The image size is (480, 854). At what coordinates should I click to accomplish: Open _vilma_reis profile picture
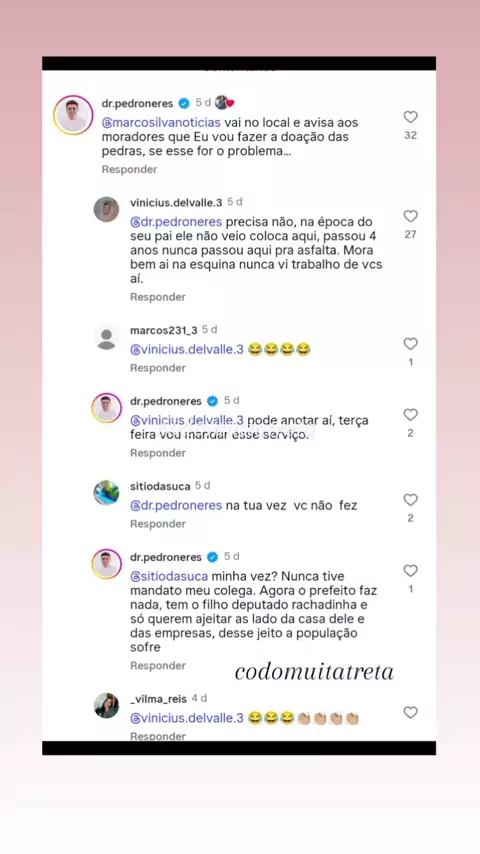click(106, 705)
